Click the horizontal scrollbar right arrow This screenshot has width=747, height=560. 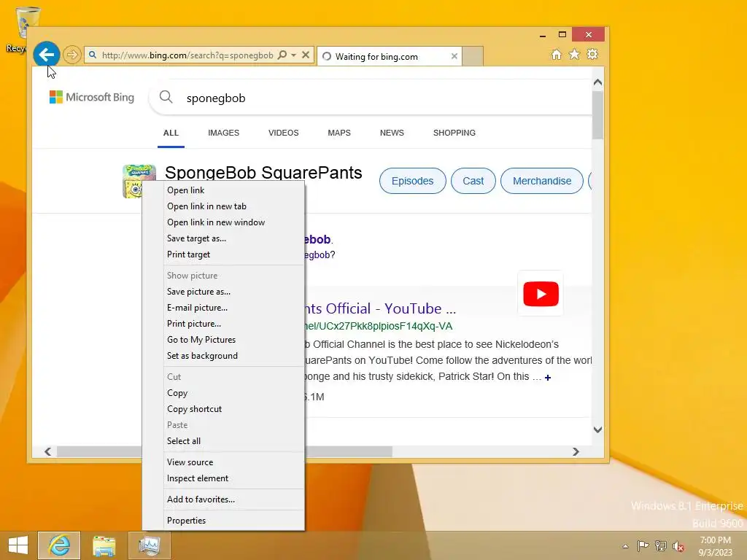[x=576, y=451]
